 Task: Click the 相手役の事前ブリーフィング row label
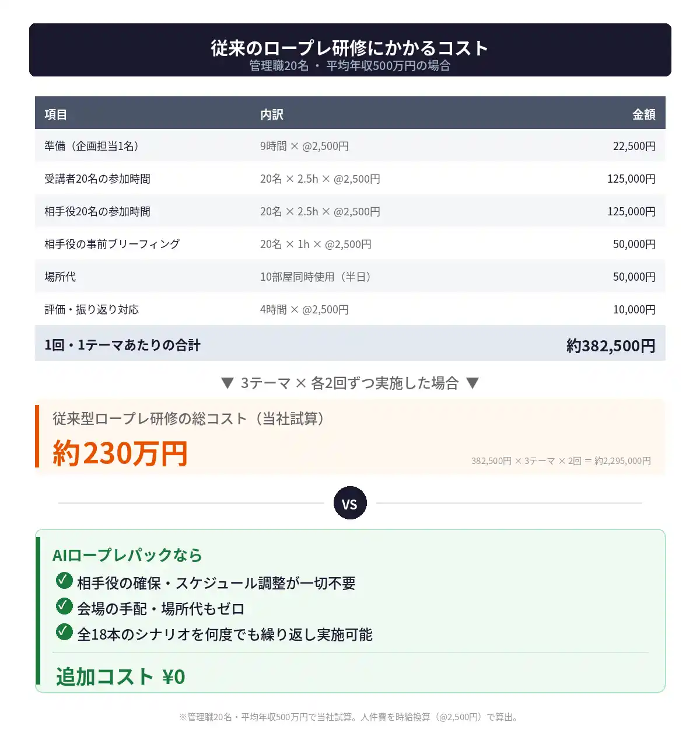(112, 244)
